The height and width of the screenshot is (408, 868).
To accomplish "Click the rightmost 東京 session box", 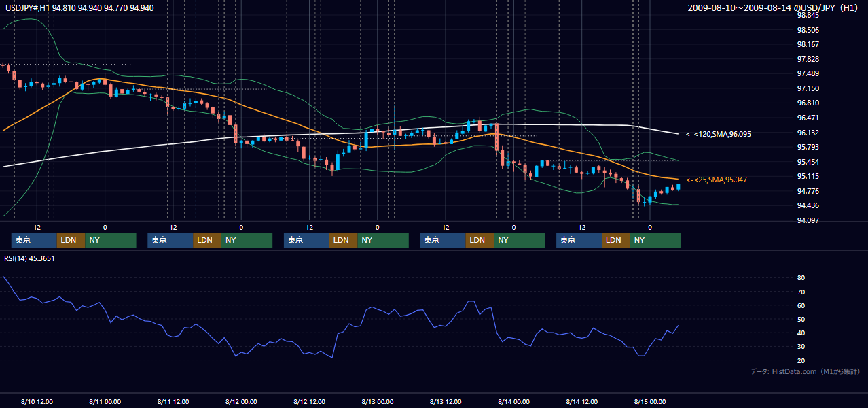I will pyautogui.click(x=579, y=240).
